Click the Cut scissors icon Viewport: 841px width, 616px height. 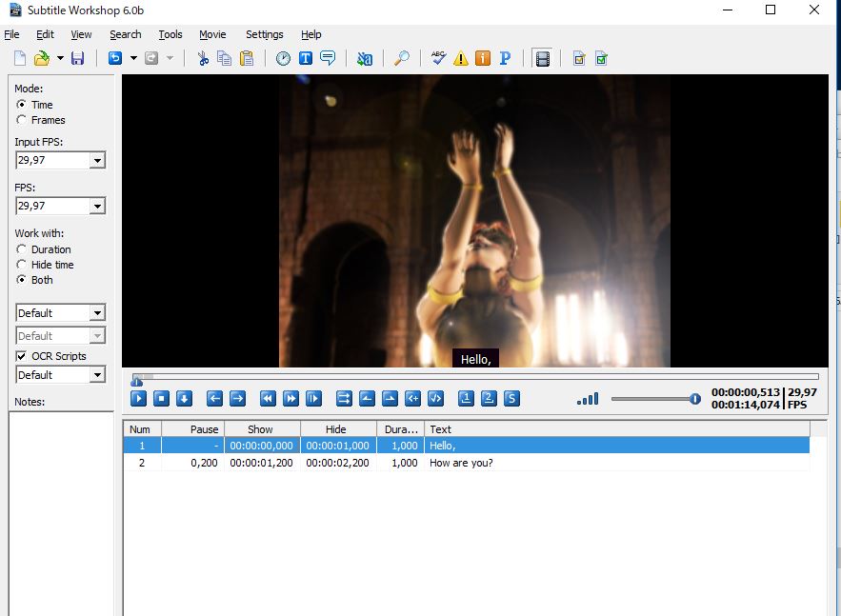click(203, 58)
